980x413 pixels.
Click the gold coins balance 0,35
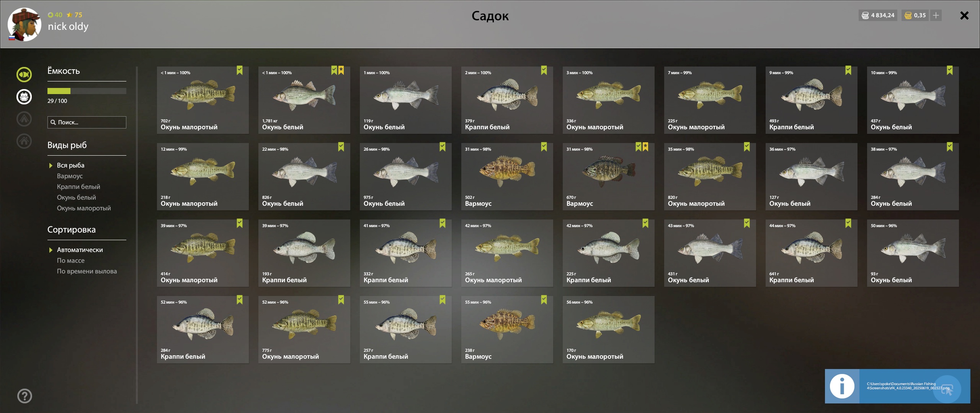coord(915,15)
